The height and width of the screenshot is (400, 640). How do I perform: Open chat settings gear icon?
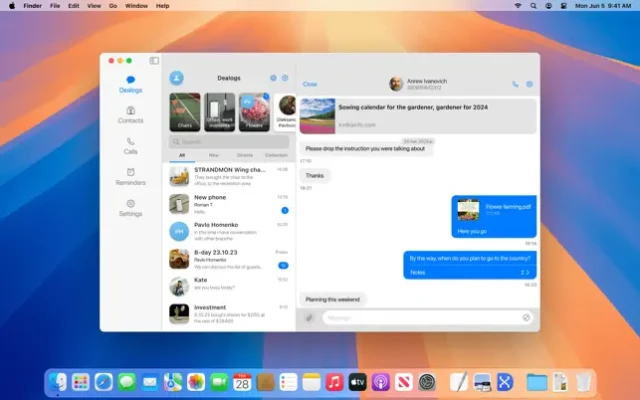(x=529, y=84)
